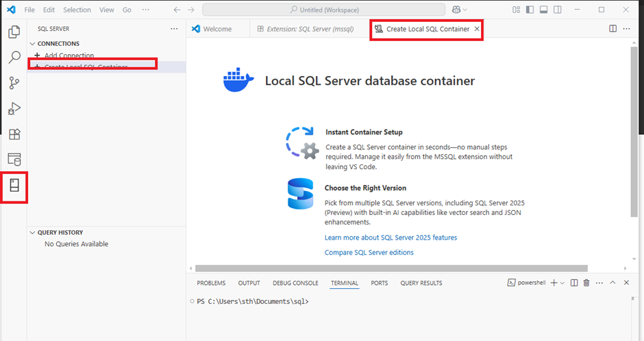Open the Selection menu
Screen dimensions: 644x341
pyautogui.click(x=77, y=10)
